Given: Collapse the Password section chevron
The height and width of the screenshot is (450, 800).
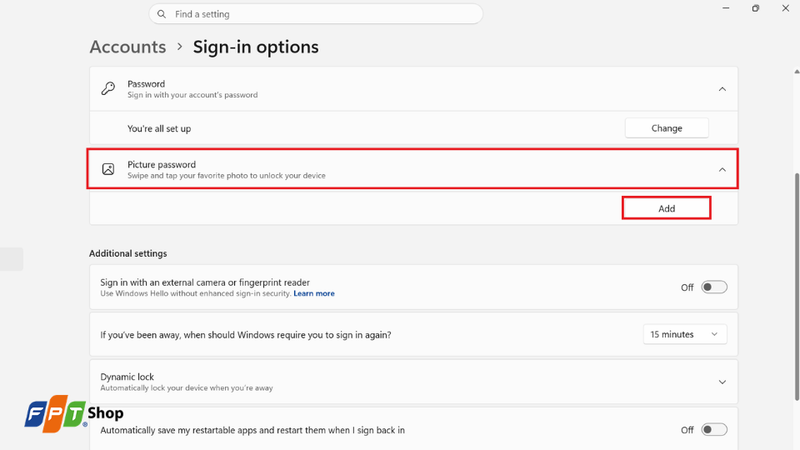Looking at the screenshot, I should coord(722,89).
